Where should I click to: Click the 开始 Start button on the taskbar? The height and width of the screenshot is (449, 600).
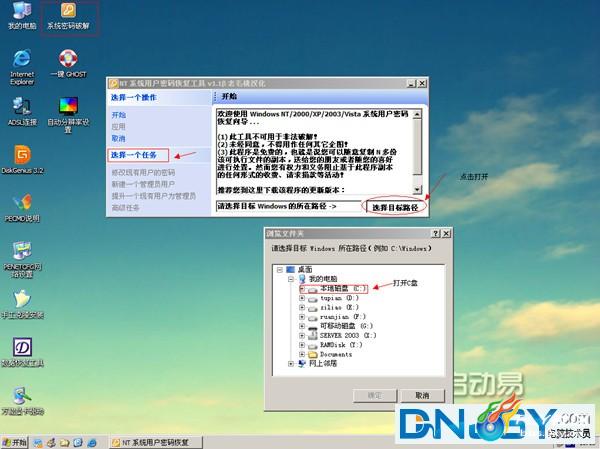[x=14, y=442]
